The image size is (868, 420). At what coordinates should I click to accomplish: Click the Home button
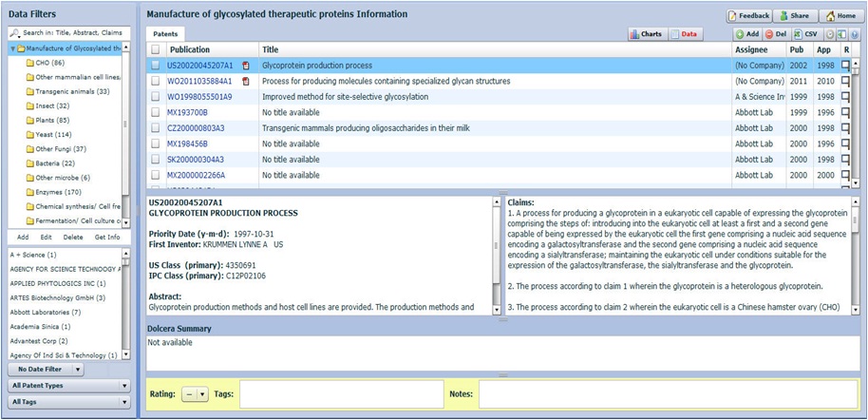point(840,16)
